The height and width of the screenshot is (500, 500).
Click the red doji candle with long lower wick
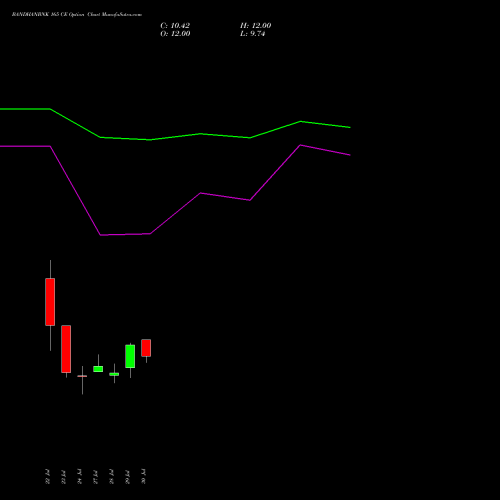82,376
